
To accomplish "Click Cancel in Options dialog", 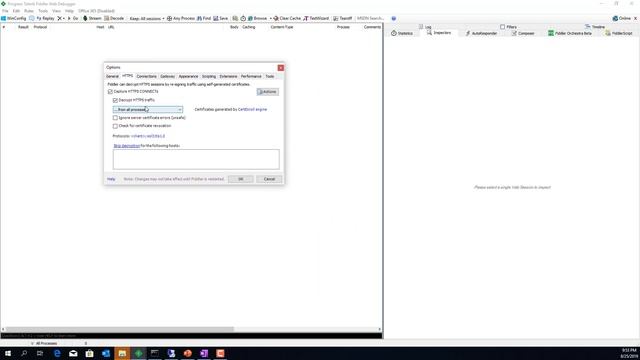I will tap(269, 179).
